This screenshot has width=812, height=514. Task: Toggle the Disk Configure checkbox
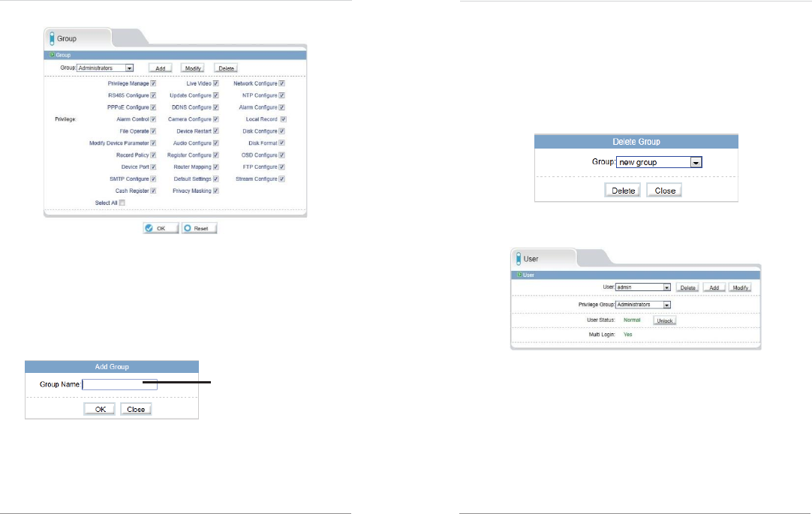point(281,131)
